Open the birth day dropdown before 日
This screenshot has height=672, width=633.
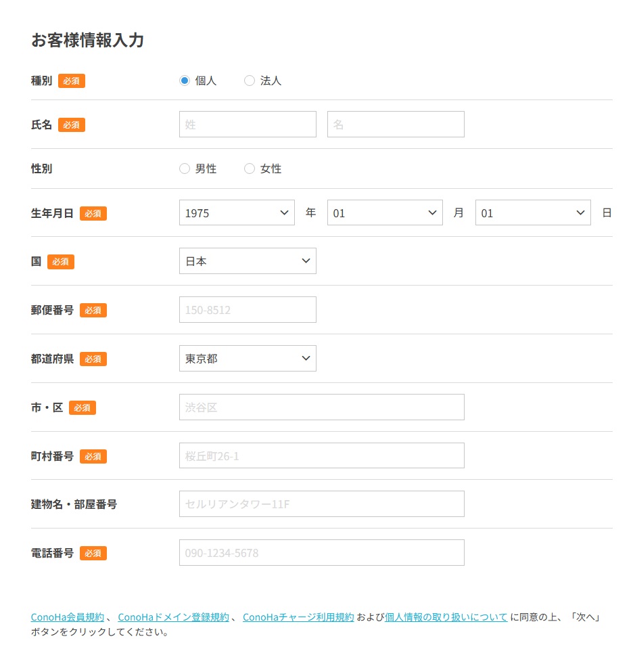[533, 212]
